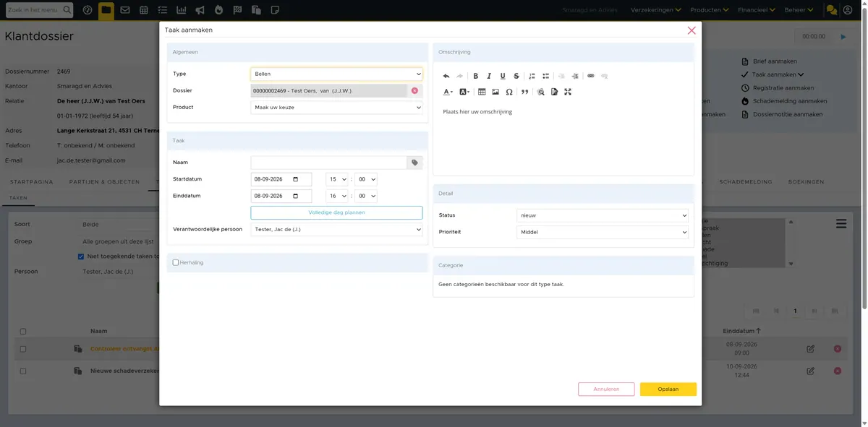The height and width of the screenshot is (427, 868).
Task: Tick the checkbox of the Nieuwe schadeverzeke… task row
Action: pyautogui.click(x=23, y=371)
